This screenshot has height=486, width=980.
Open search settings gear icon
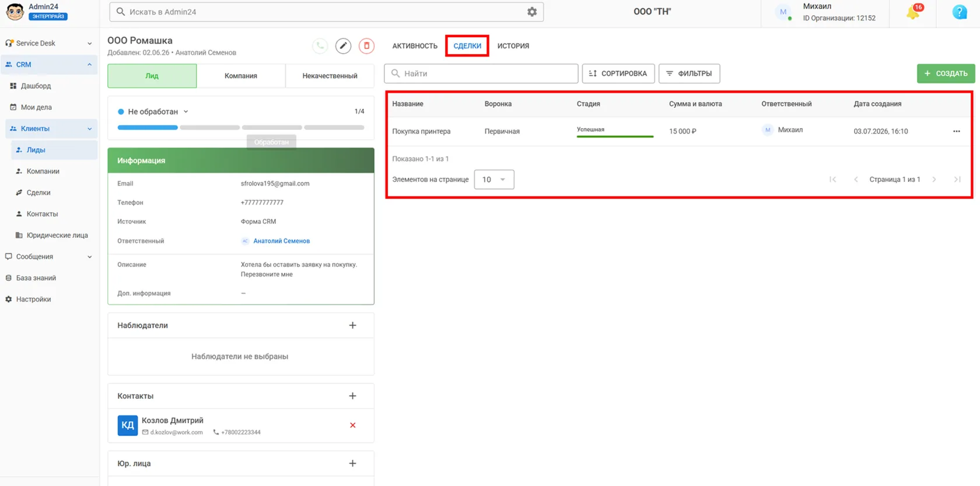coord(532,12)
